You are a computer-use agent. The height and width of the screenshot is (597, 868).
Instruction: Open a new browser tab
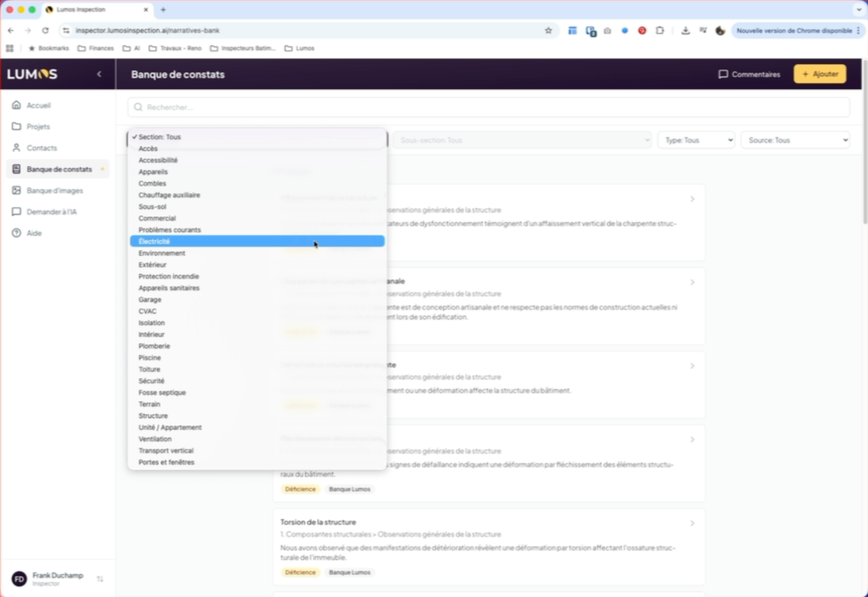(x=163, y=9)
